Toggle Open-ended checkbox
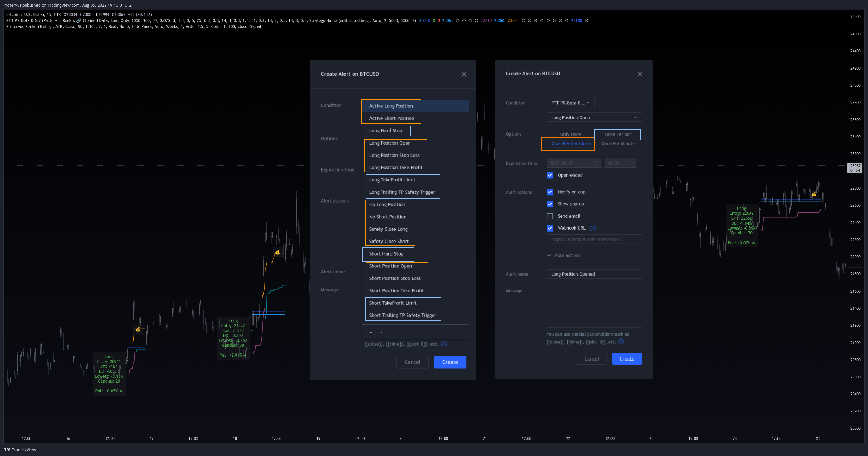Screen dimensions: 868x456 coord(550,176)
